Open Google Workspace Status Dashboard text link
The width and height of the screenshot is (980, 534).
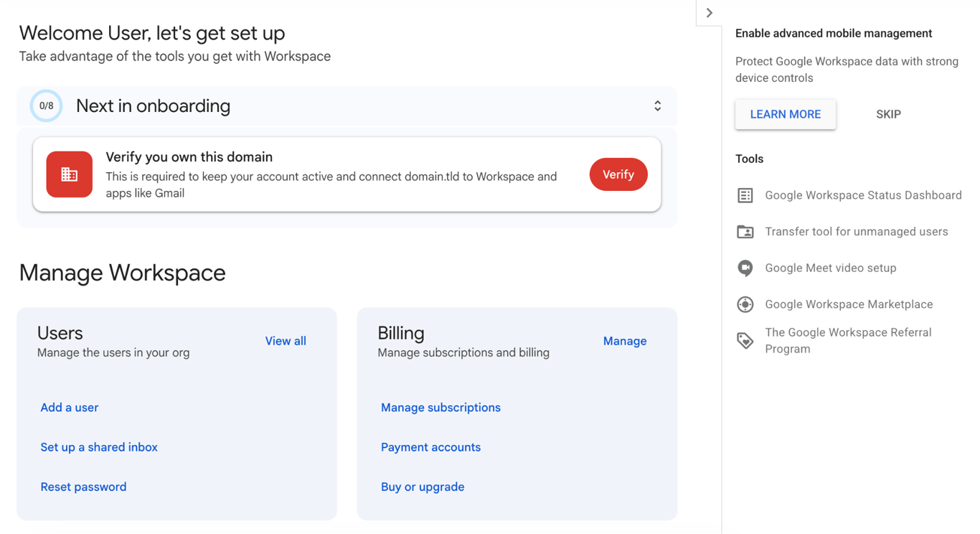[863, 195]
